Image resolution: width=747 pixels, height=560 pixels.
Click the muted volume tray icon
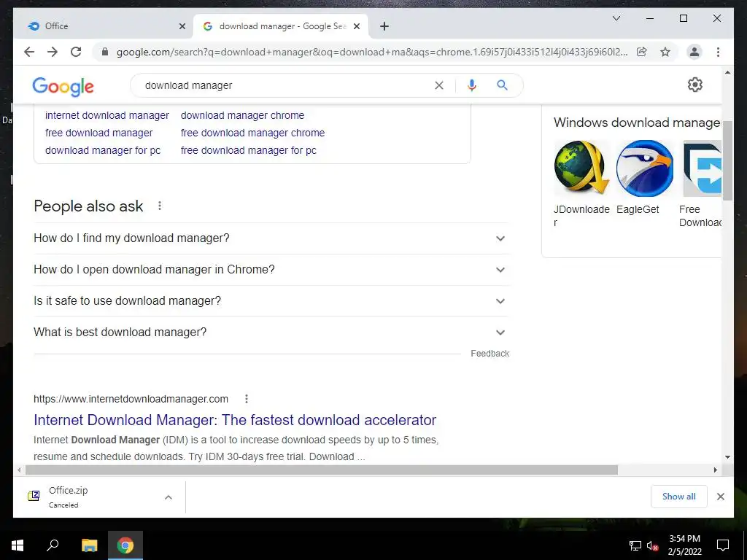(x=652, y=545)
